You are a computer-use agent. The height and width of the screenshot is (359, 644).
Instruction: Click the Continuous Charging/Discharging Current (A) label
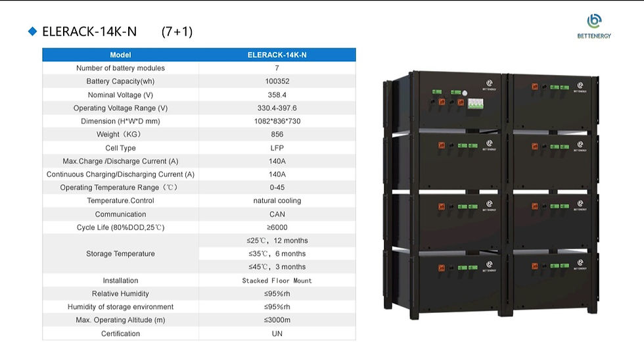click(120, 174)
